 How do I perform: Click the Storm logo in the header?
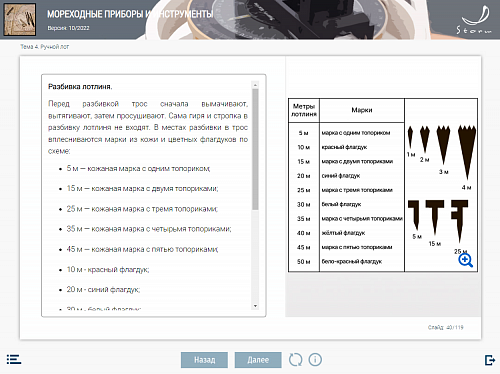point(474,20)
